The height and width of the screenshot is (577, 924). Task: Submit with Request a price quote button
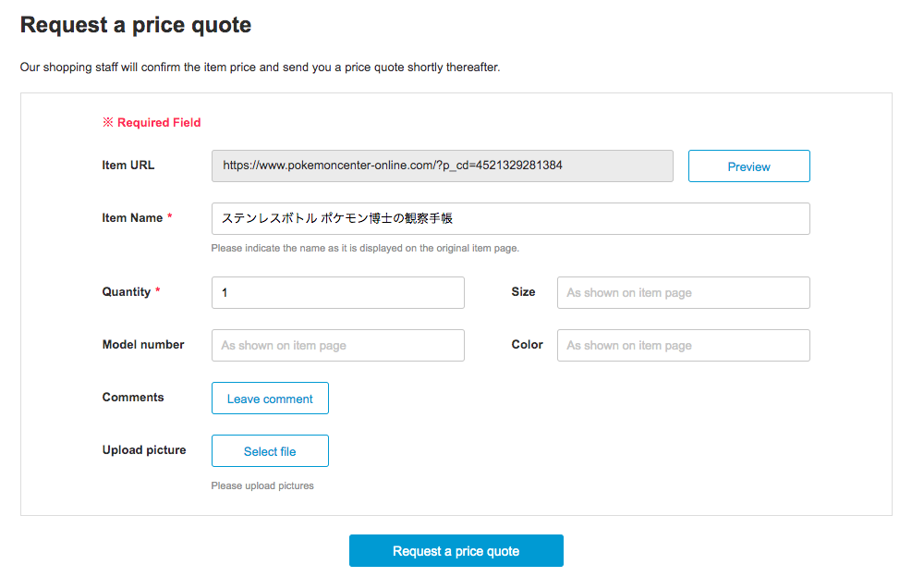pyautogui.click(x=456, y=550)
